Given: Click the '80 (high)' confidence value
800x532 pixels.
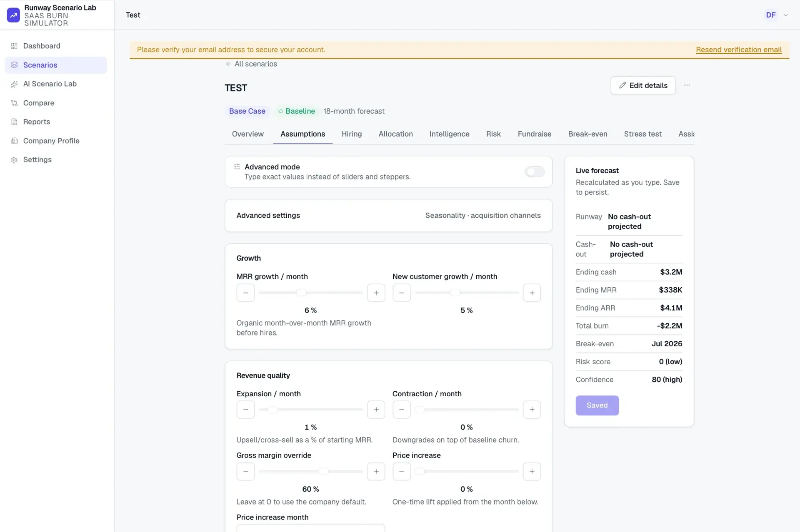Looking at the screenshot, I should coord(667,380).
